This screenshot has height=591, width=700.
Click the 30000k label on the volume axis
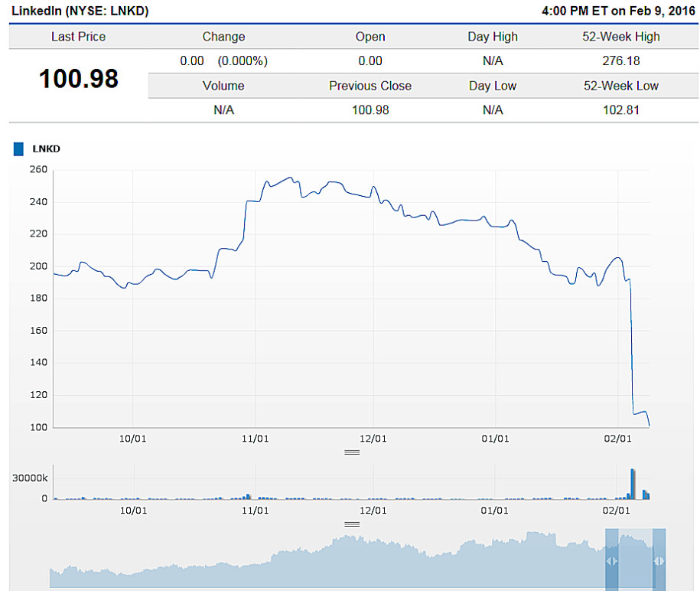pos(30,478)
